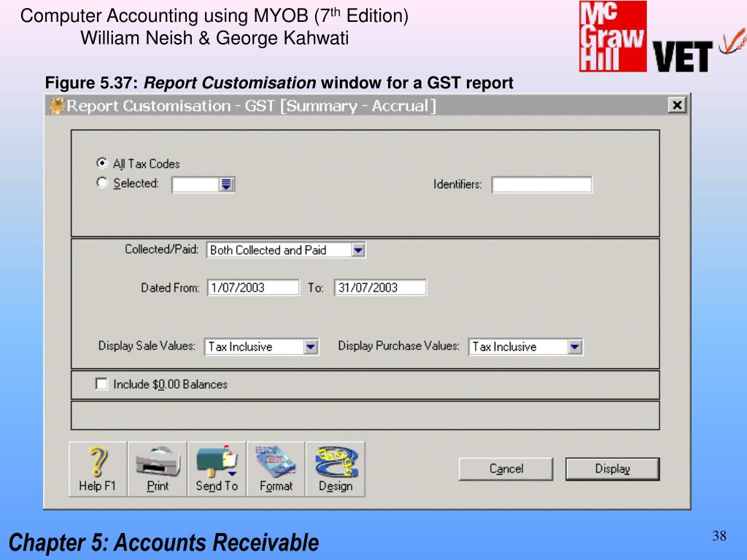Click the McGraw Hill logo
This screenshot has width=747, height=560.
(613, 36)
